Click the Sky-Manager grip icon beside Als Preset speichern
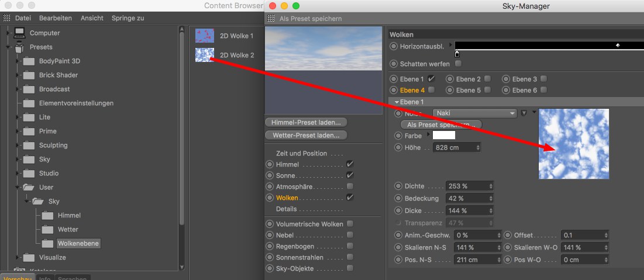644x280 pixels. [x=271, y=19]
